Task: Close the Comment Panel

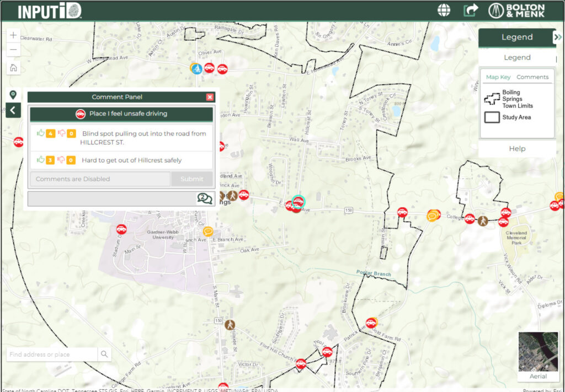Action: pyautogui.click(x=210, y=97)
